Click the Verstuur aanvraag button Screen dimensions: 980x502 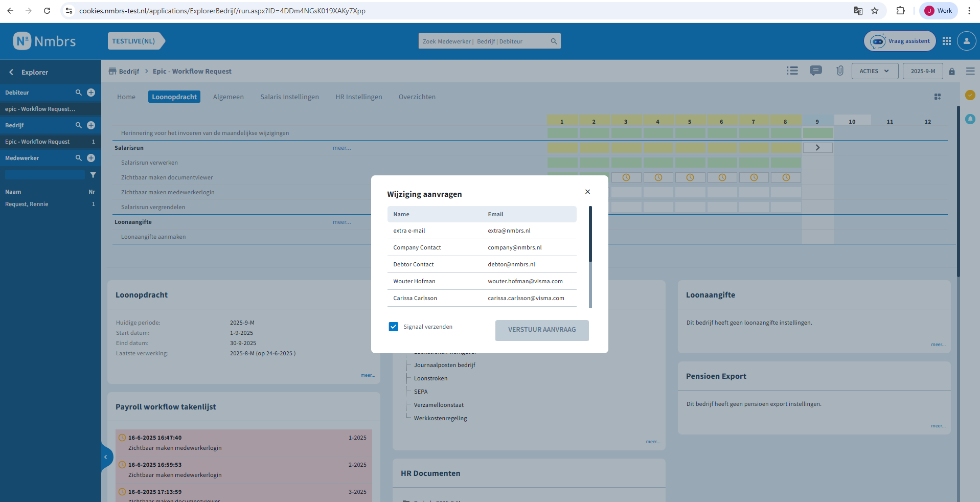(x=542, y=330)
